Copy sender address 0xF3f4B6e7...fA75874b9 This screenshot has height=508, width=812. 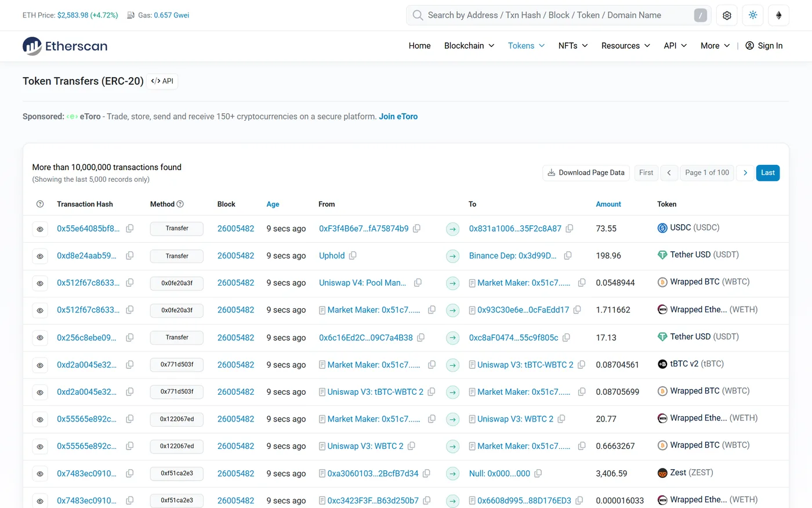[x=416, y=228]
